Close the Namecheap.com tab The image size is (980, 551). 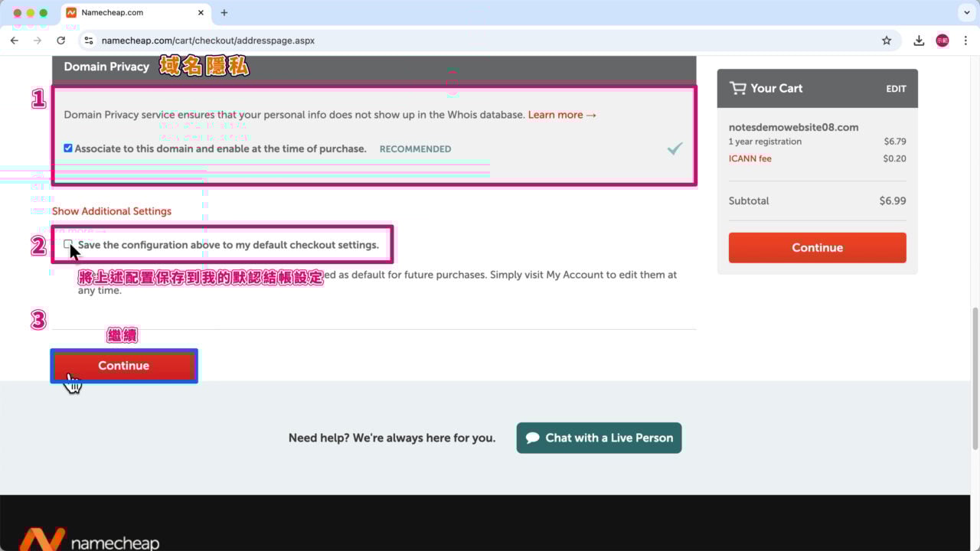click(x=201, y=13)
